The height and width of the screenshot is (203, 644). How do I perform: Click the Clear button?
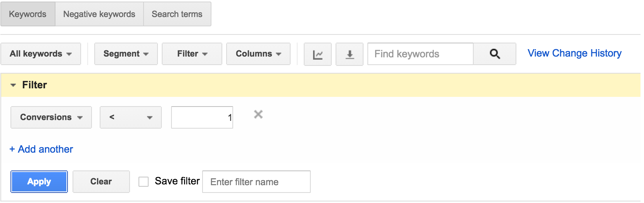point(101,182)
